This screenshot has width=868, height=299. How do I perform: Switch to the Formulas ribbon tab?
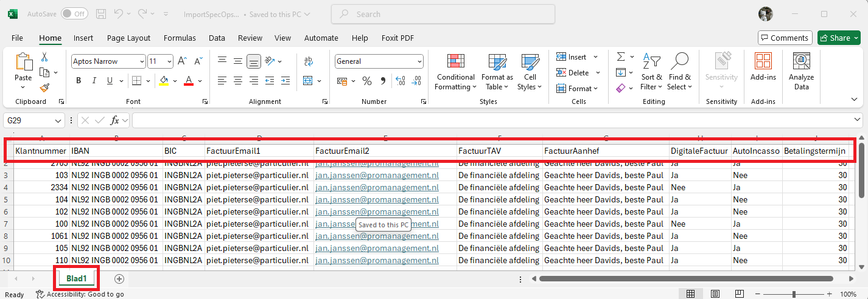(180, 38)
